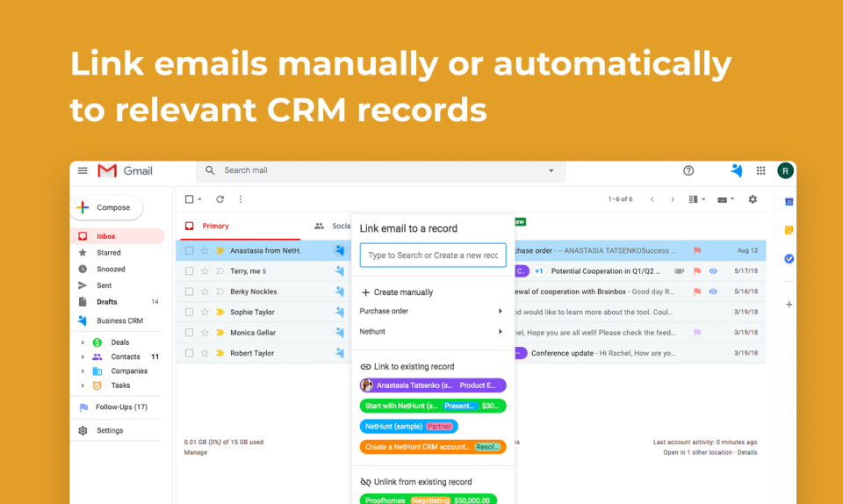Link to NetHunt (sample) Partner record
The width and height of the screenshot is (843, 504).
tap(408, 426)
